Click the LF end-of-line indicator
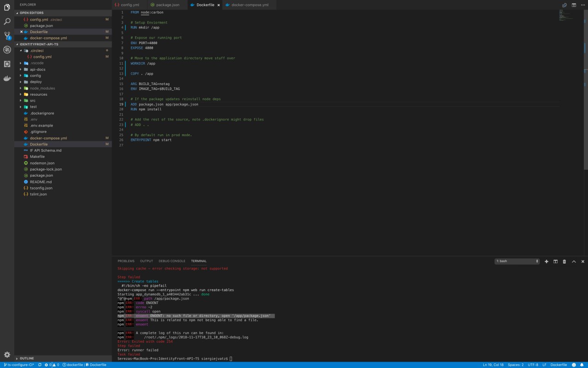Viewport: 588px width, 368px height. 544,365
